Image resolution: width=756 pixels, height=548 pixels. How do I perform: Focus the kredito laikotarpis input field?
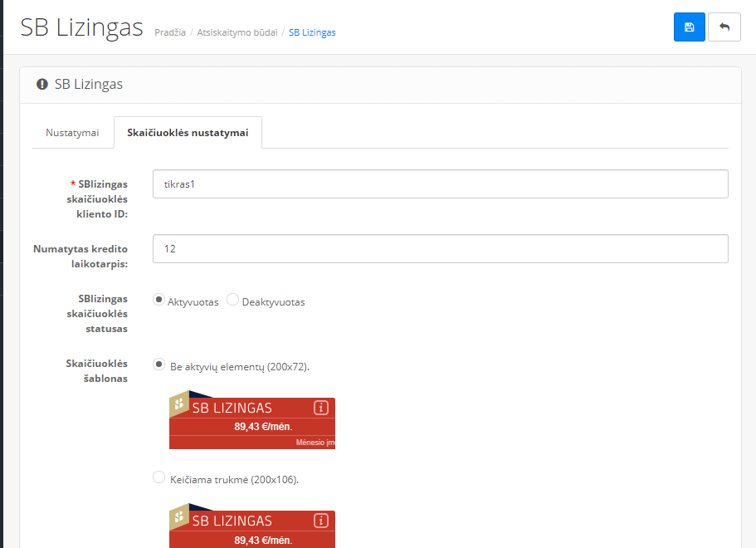tap(440, 248)
